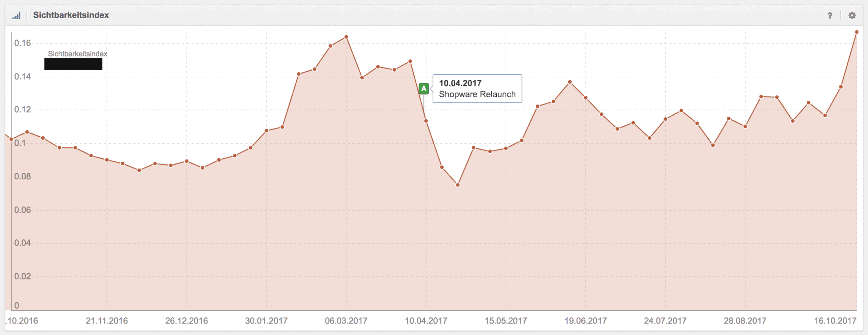Click the bar chart icon beside Sichtbarkeitsindex title
The height and width of the screenshot is (335, 868).
16,16
